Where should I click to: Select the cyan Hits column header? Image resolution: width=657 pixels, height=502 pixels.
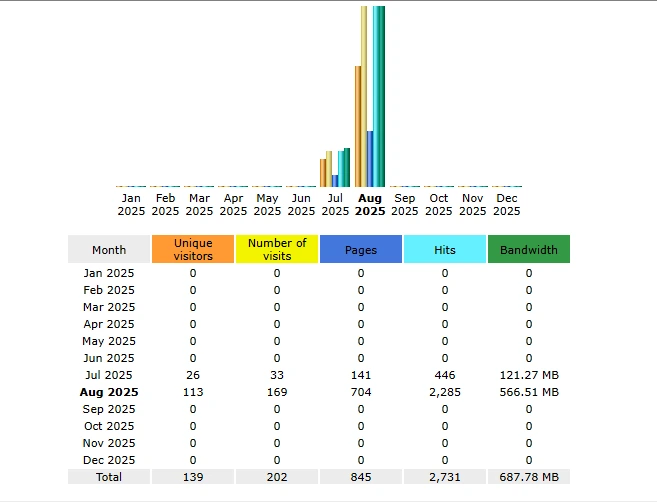point(445,249)
